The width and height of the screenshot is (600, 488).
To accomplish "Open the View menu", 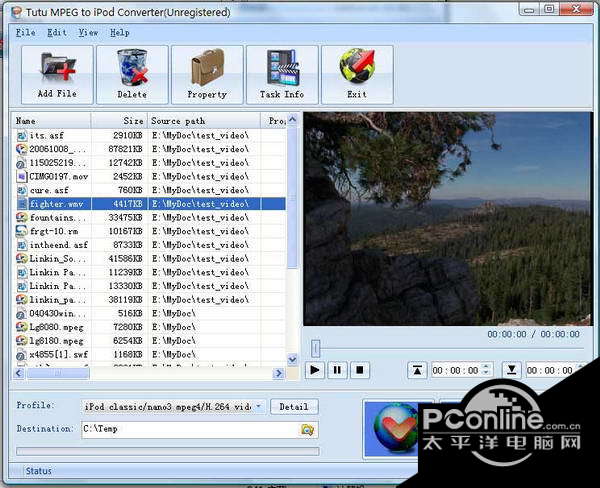I will pyautogui.click(x=88, y=33).
